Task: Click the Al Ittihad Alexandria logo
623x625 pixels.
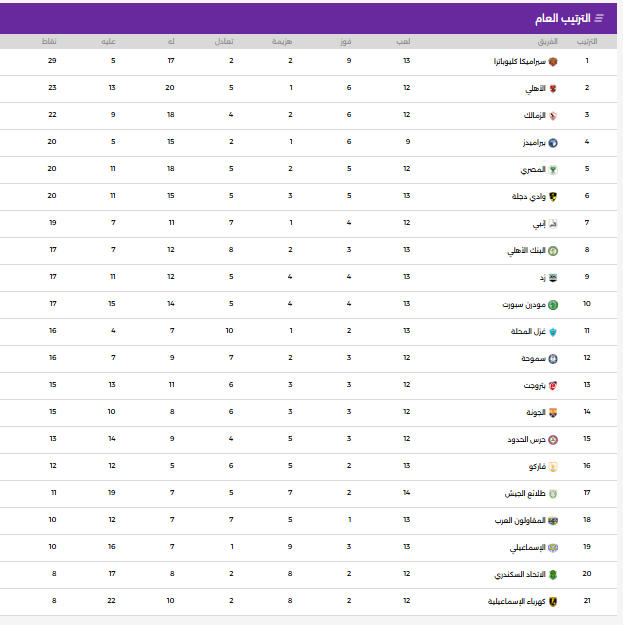Action: pos(553,575)
